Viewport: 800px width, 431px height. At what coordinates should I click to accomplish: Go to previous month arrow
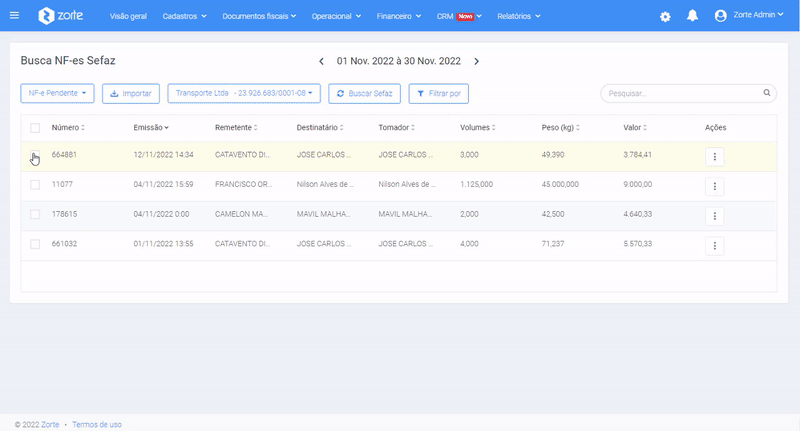pyautogui.click(x=321, y=62)
